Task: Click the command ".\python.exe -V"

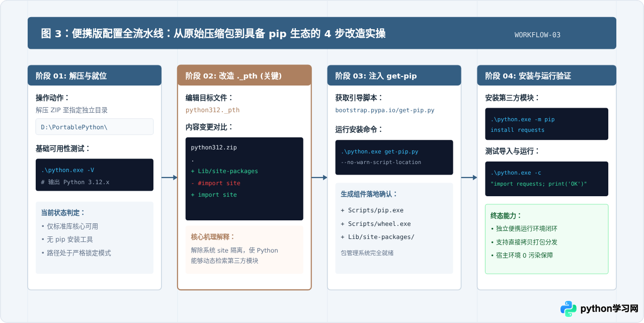Action: [67, 170]
